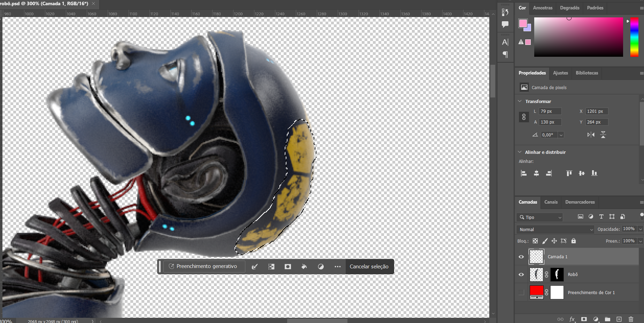Screen dimensions: 644x323
Task: Toggle width-height proportion link
Action: [524, 117]
